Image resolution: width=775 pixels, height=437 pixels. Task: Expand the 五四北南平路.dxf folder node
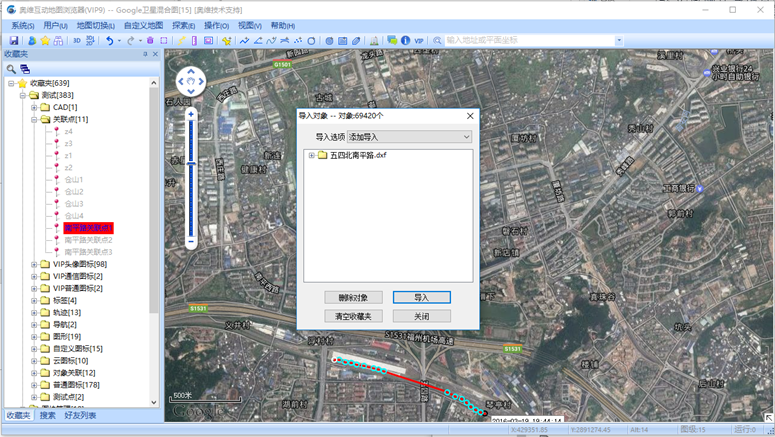point(311,155)
